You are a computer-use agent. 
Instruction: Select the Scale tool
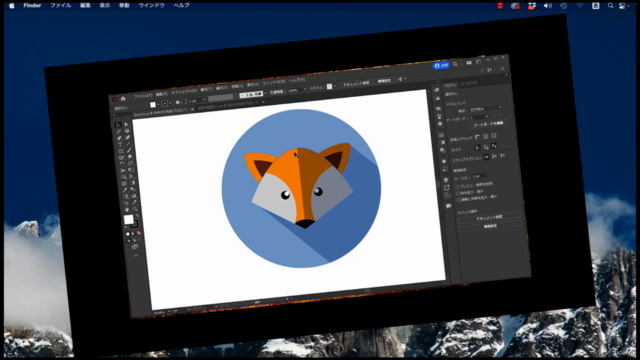coord(131,163)
